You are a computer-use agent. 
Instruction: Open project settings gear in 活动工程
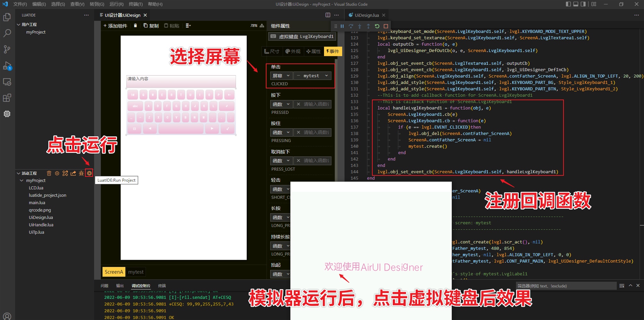coord(57,173)
